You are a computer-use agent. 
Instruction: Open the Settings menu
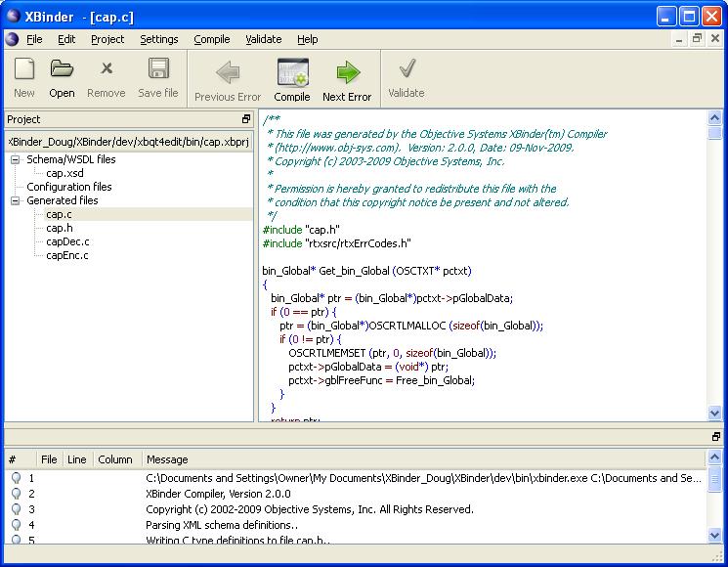pos(159,39)
